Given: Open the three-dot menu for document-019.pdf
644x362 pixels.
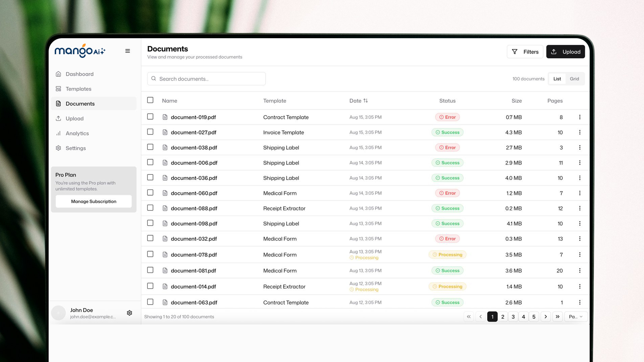Looking at the screenshot, I should pos(580,117).
